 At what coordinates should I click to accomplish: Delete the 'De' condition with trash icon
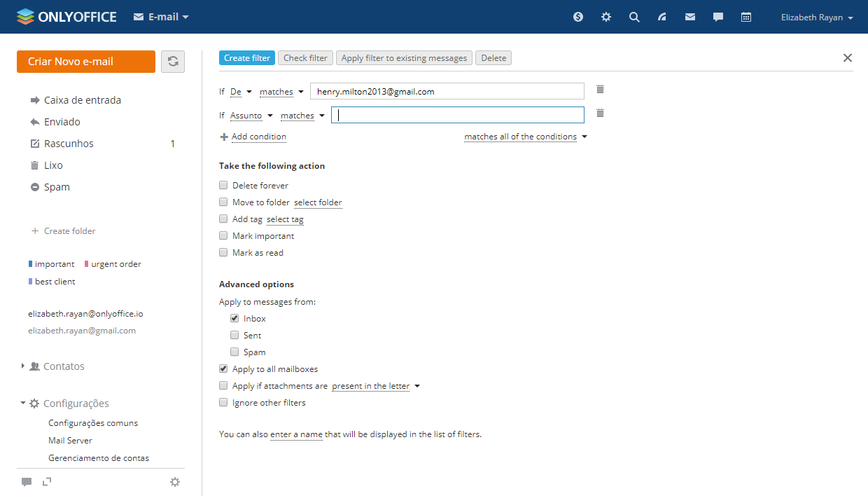click(600, 89)
